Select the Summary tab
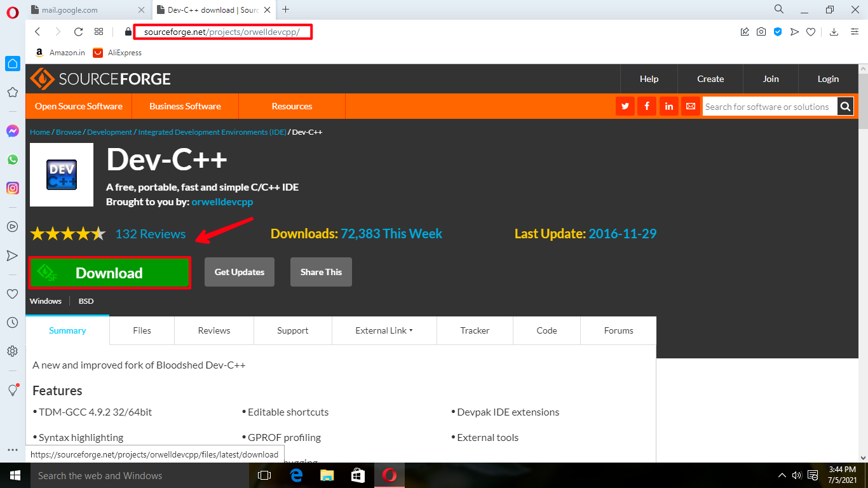868x488 pixels. coord(67,330)
